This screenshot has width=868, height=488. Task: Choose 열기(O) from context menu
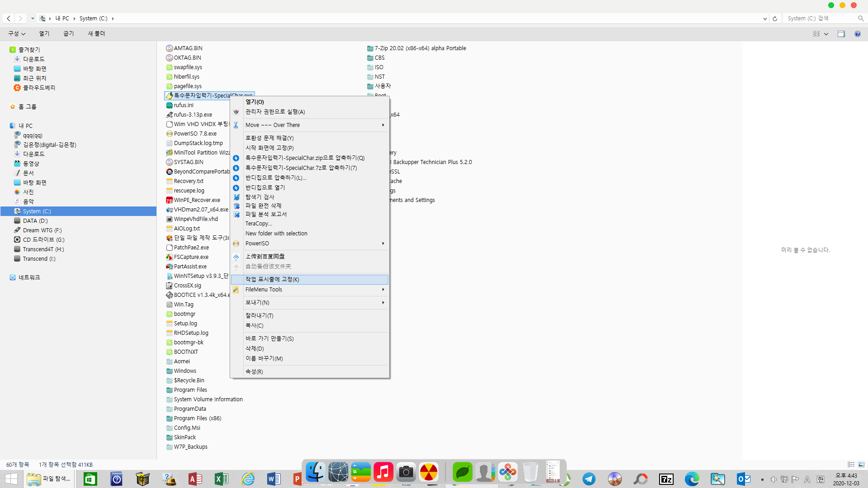(x=310, y=102)
